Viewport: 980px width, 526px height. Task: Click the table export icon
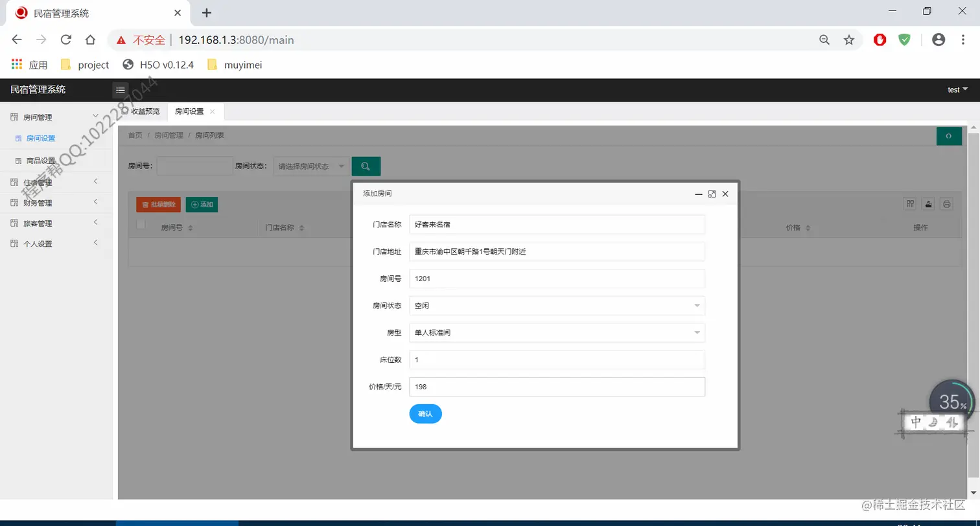[x=929, y=204]
